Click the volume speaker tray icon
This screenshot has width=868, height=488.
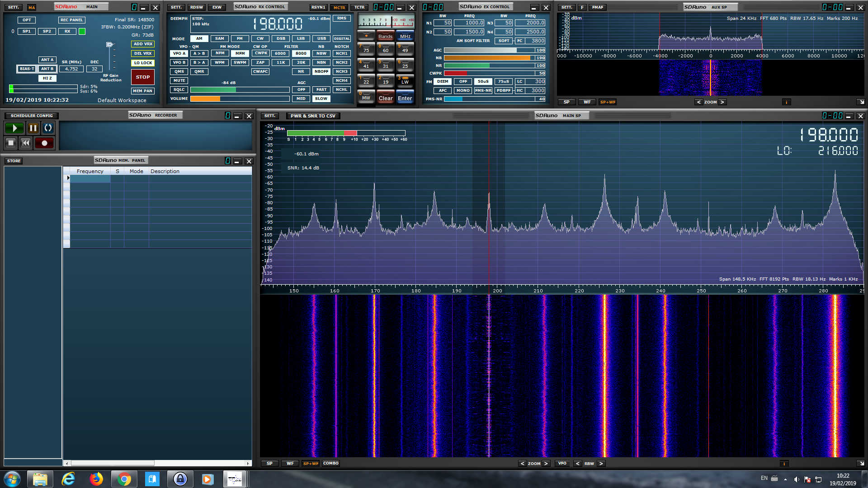tap(797, 479)
